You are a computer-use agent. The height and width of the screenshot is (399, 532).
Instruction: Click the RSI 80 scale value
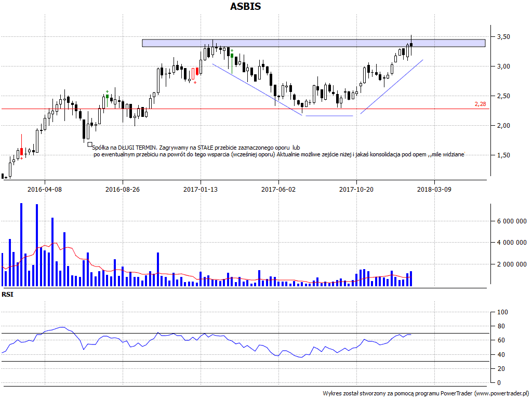501,326
